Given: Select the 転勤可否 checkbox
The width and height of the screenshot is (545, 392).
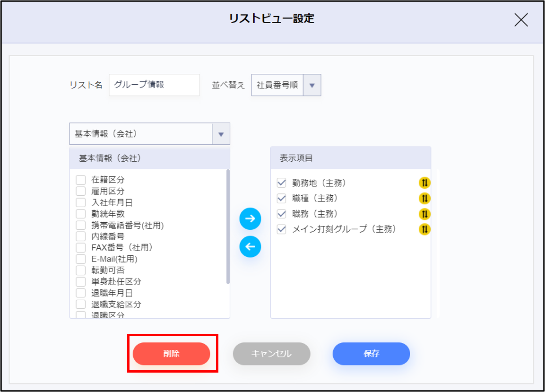Looking at the screenshot, I should (81, 270).
